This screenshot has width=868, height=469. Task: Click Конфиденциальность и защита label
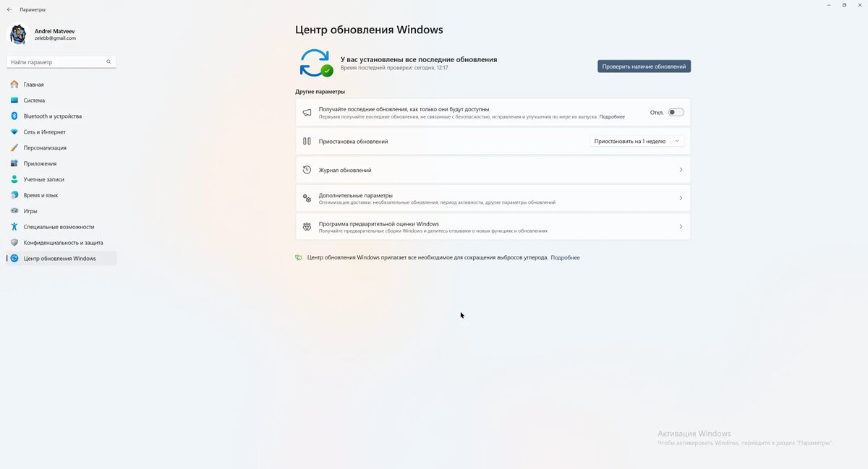tap(63, 243)
